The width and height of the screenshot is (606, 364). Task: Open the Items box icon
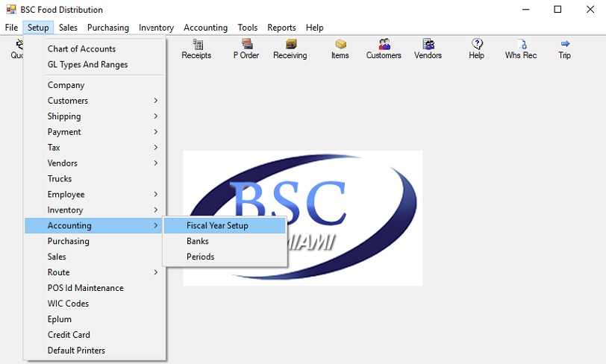340,44
